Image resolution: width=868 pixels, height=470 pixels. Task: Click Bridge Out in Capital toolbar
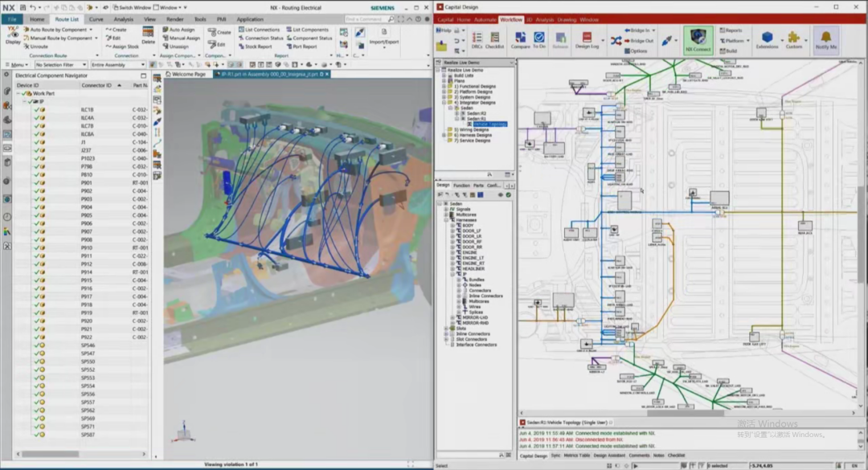[x=639, y=40]
